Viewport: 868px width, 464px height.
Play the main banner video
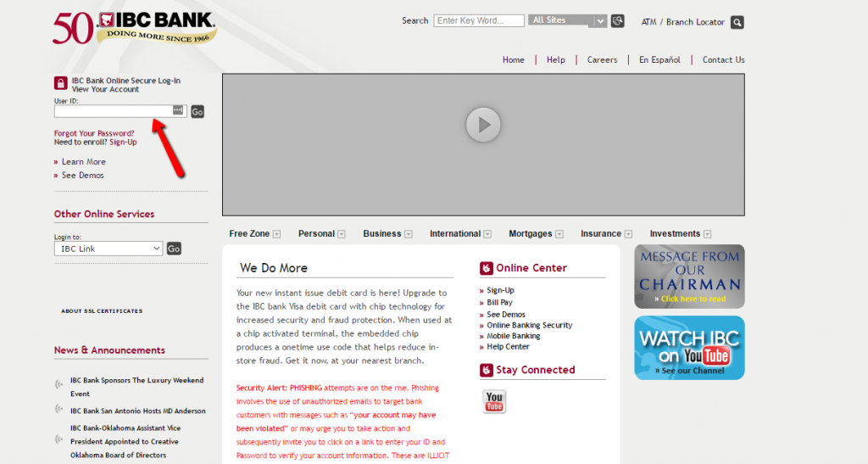[482, 125]
